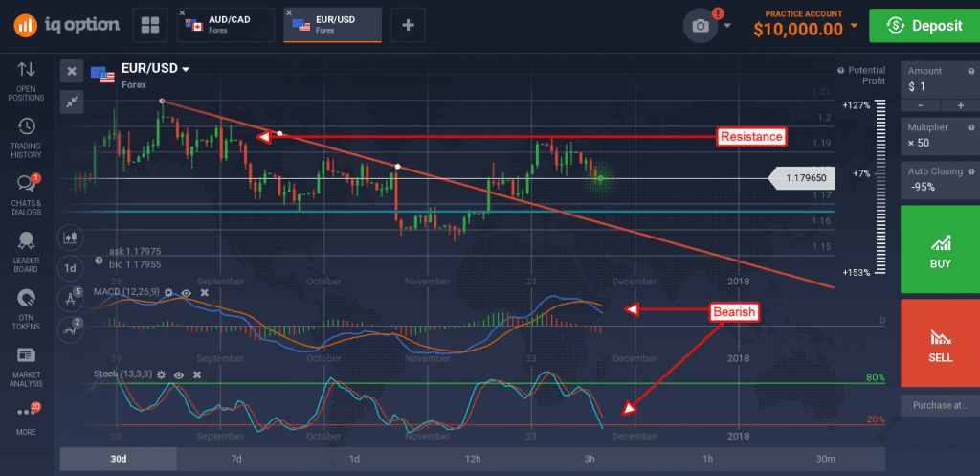The width and height of the screenshot is (980, 476).
Task: Show Potential Profit info icon
Action: click(x=841, y=70)
